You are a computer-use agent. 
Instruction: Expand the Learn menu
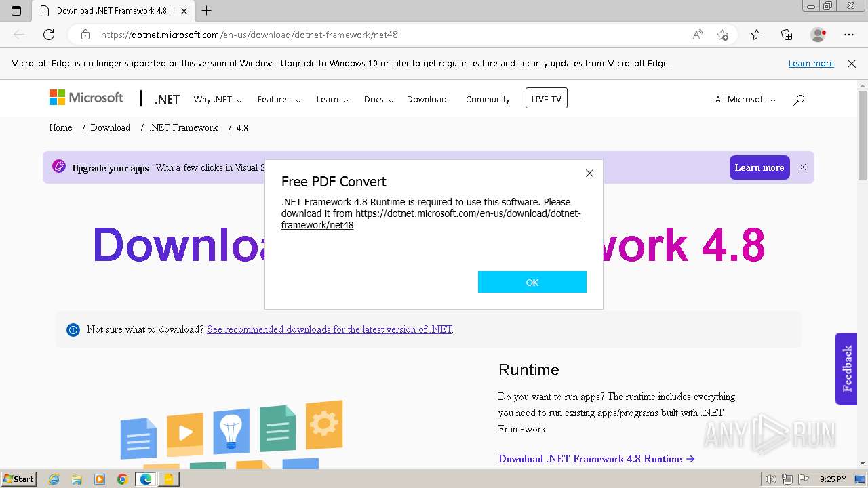coord(332,100)
